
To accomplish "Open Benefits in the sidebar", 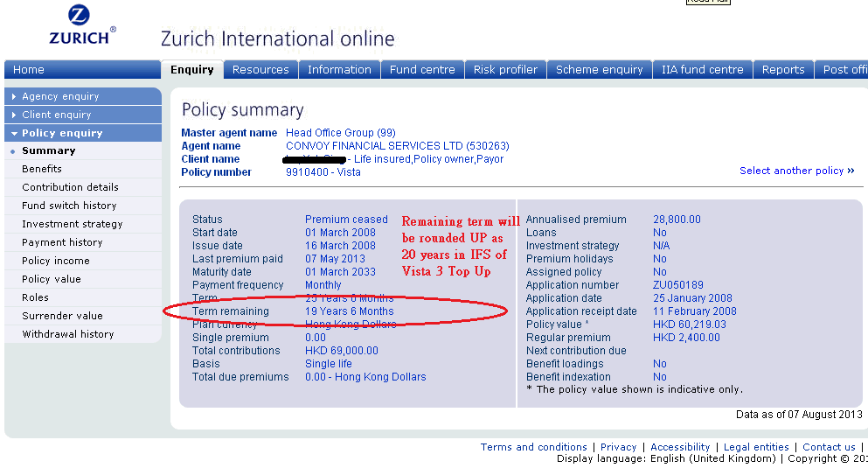I will click(x=42, y=169).
